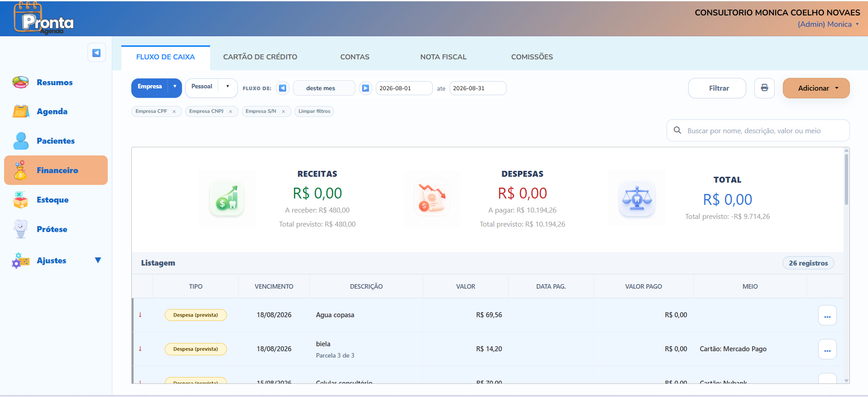Open the Adicionar dropdown button
Screen dimensions: 868x397
coord(816,88)
